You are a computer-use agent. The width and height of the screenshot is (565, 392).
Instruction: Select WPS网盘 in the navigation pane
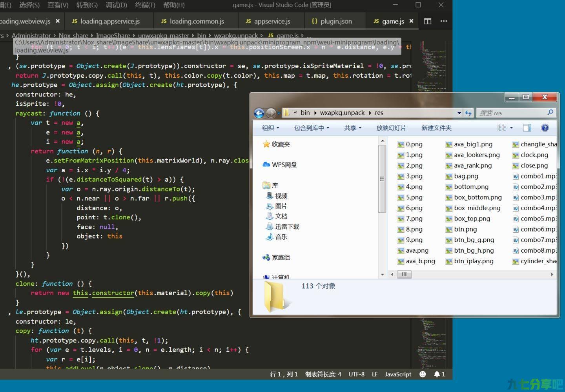(x=280, y=164)
